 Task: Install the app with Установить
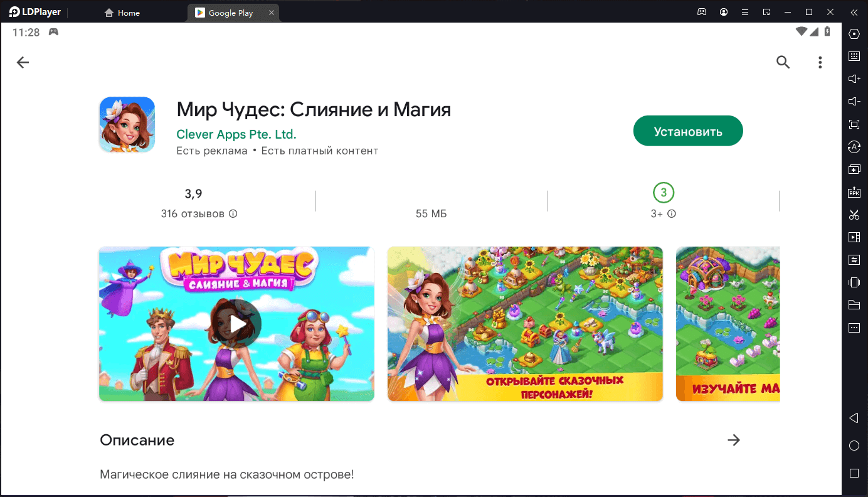pos(688,131)
